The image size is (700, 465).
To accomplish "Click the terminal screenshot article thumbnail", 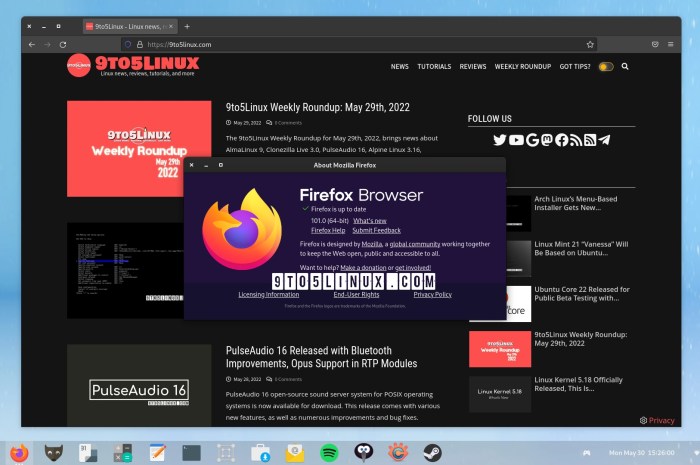I will (x=125, y=270).
